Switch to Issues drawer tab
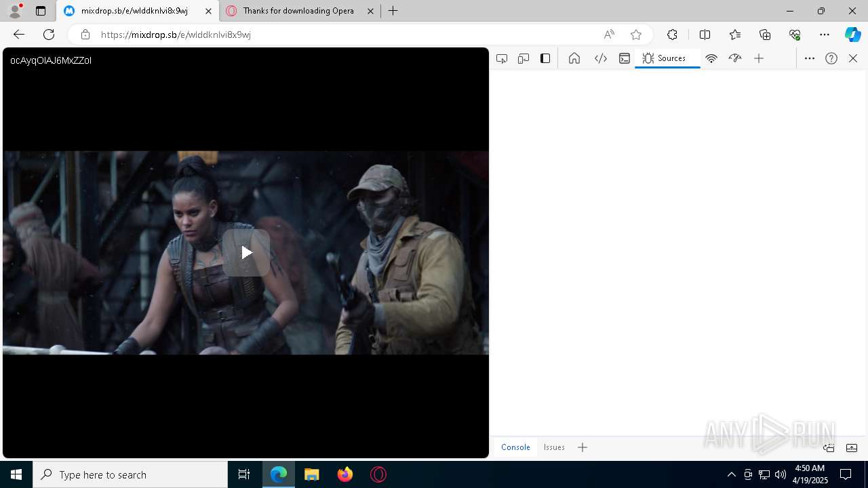 click(x=554, y=447)
